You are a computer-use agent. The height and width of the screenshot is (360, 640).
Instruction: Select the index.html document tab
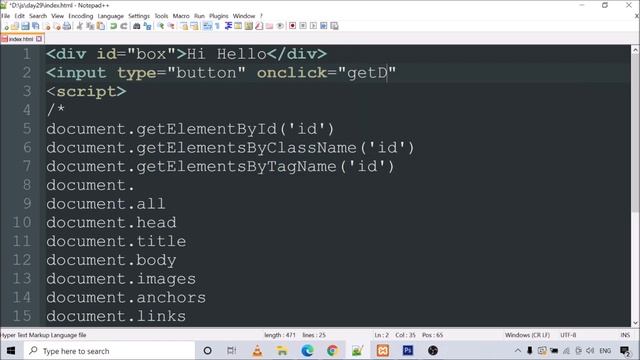[21, 39]
